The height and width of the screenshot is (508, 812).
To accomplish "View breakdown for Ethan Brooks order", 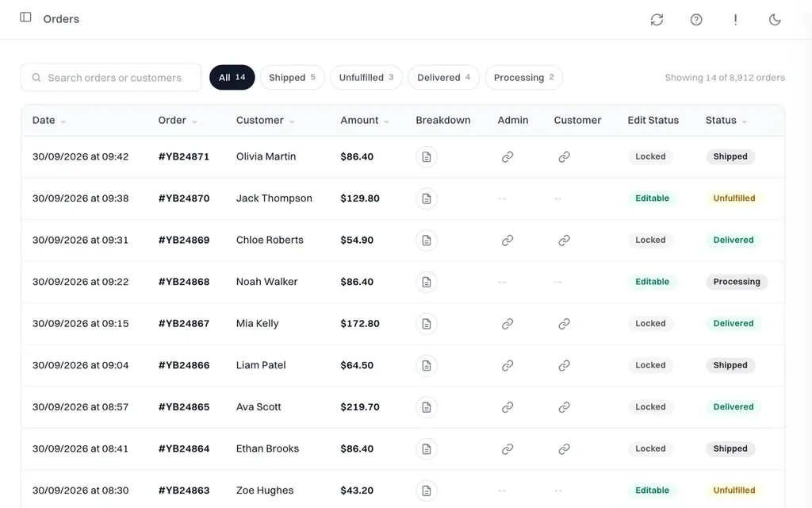I will pyautogui.click(x=426, y=449).
